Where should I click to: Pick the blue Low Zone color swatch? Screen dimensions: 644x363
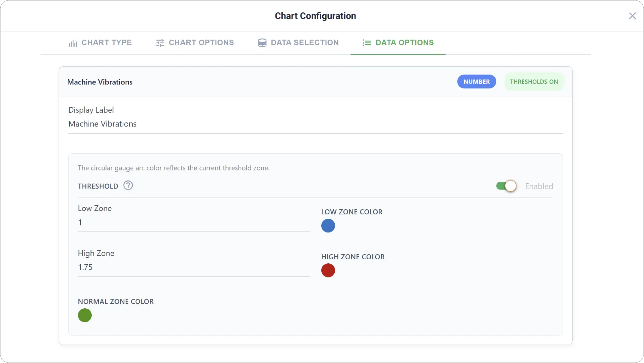coord(328,226)
